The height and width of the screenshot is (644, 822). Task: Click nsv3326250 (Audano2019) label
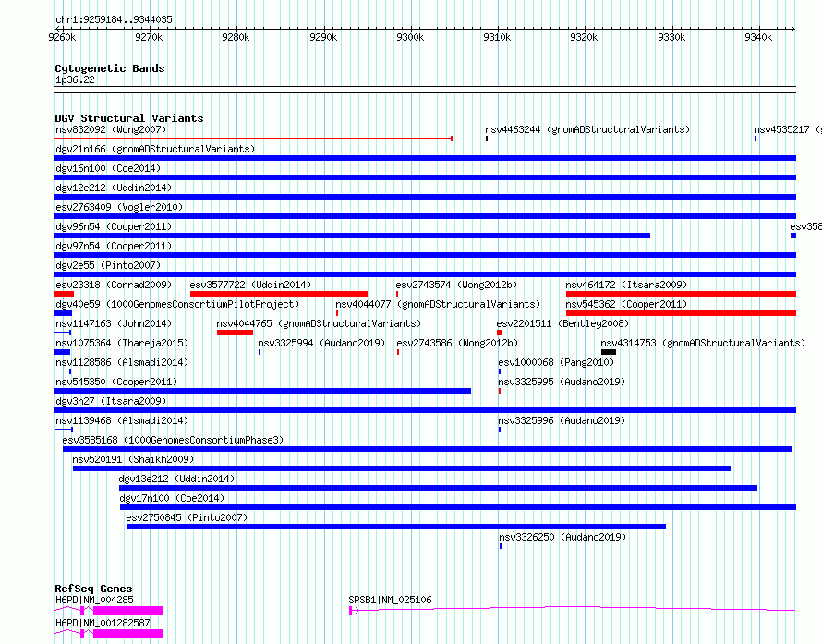pos(562,537)
